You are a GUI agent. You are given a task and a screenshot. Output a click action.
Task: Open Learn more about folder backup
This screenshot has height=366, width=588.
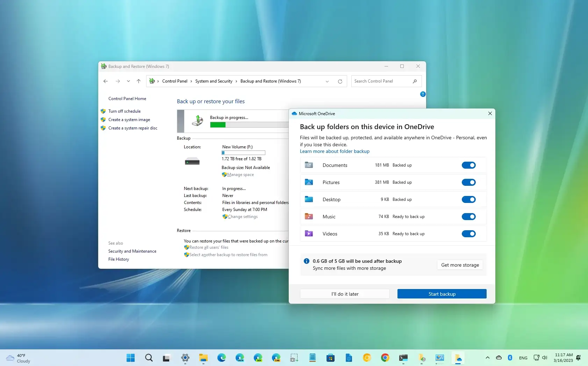[335, 151]
